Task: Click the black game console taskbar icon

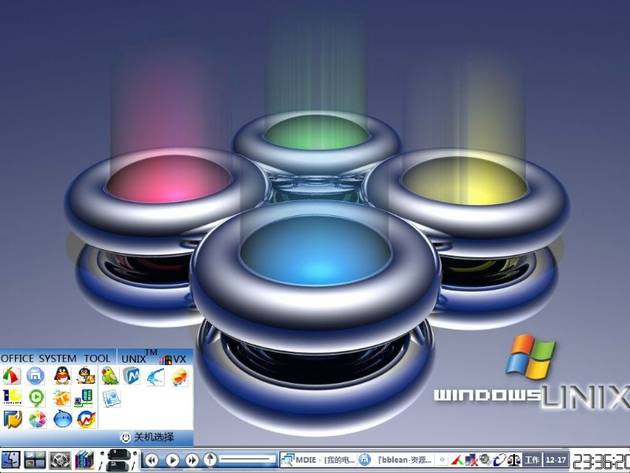Action: [119, 460]
